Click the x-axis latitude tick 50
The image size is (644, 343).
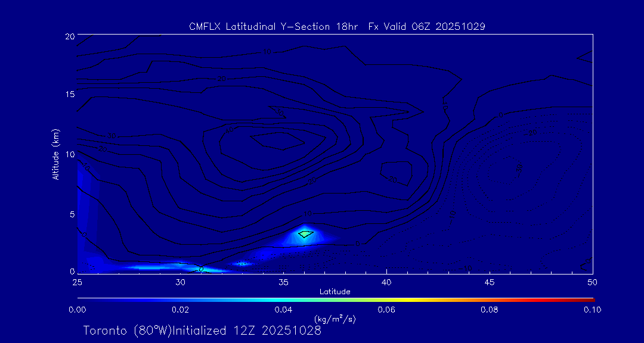click(x=593, y=282)
